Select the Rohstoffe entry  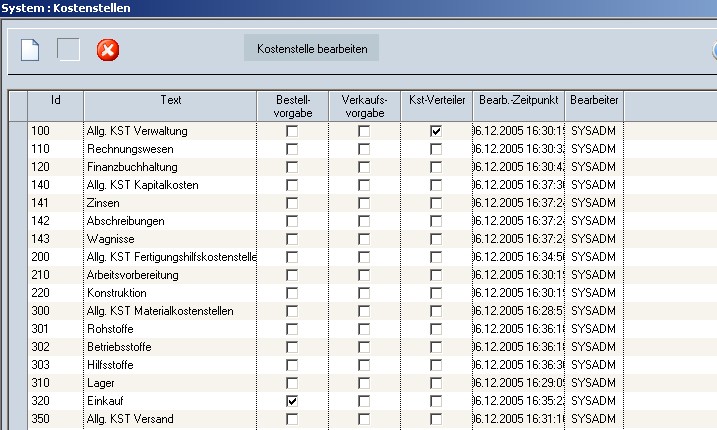(111, 329)
